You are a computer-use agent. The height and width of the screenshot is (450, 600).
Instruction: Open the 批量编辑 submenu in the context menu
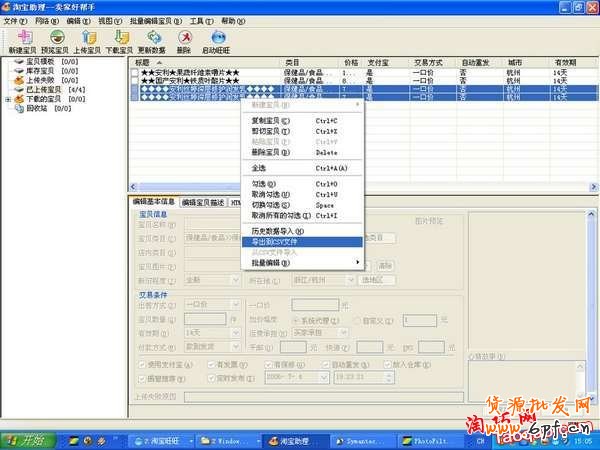tap(300, 263)
